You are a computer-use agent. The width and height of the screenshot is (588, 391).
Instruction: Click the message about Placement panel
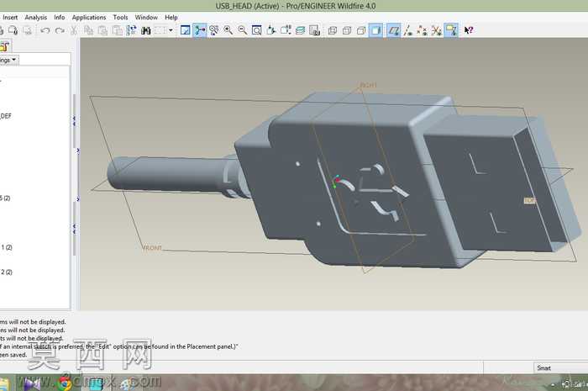click(118, 346)
